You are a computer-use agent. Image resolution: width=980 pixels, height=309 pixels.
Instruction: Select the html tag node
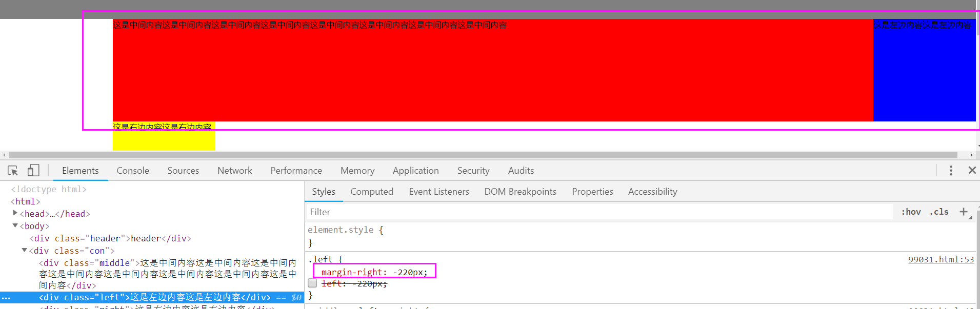[25, 201]
